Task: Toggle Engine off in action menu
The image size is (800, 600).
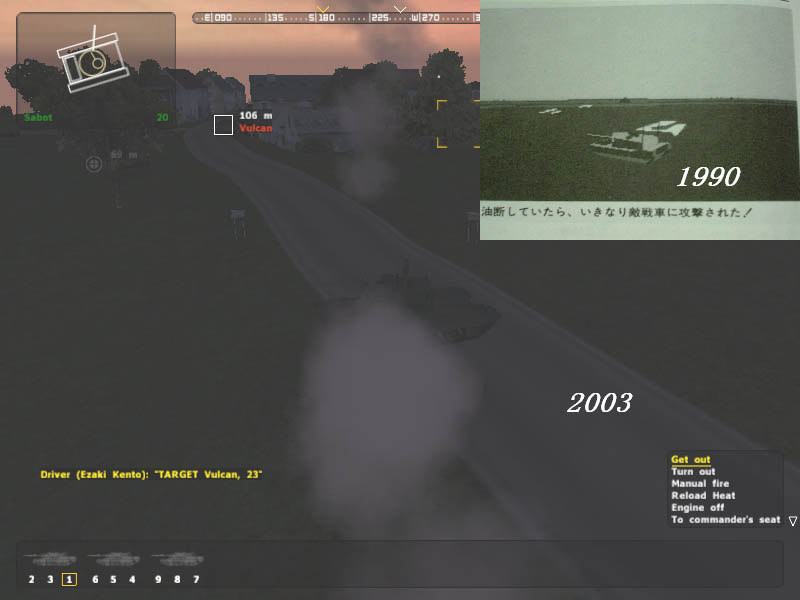Action: pyautogui.click(x=697, y=508)
